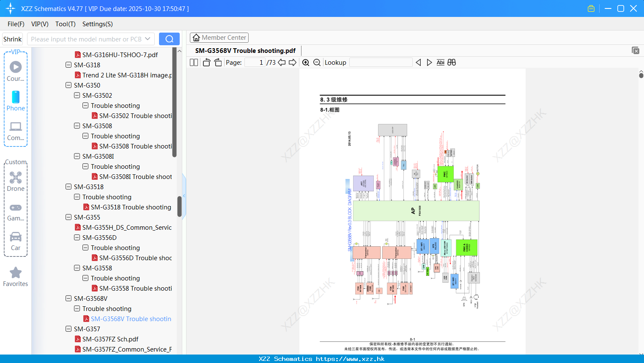Open the Settings(S) menu

point(98,24)
